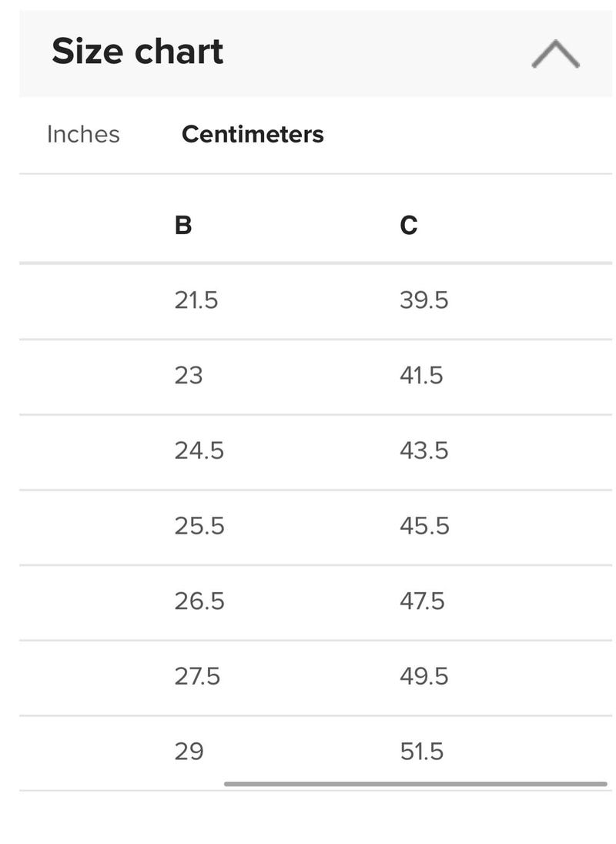Screen dimensions: 616x844
Task: Click the 25.5 value in the table
Action: point(199,526)
